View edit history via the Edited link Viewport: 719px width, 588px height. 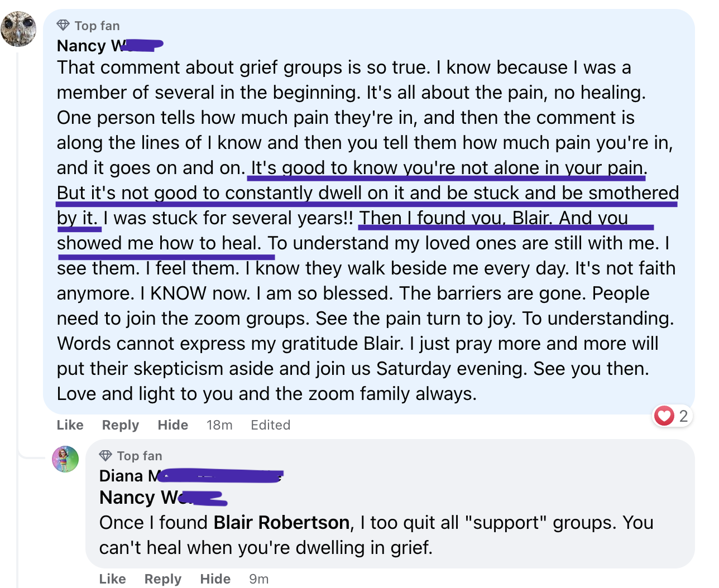pyautogui.click(x=270, y=425)
